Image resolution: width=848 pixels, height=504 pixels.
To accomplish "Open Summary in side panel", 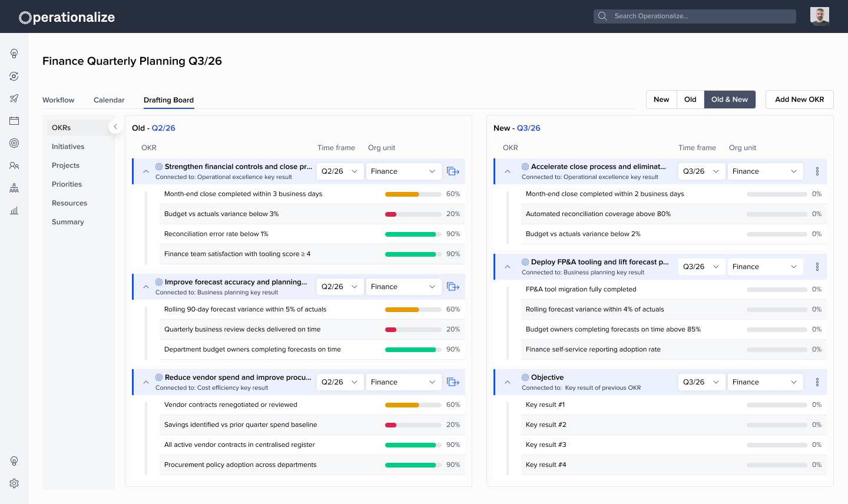I will (x=68, y=222).
